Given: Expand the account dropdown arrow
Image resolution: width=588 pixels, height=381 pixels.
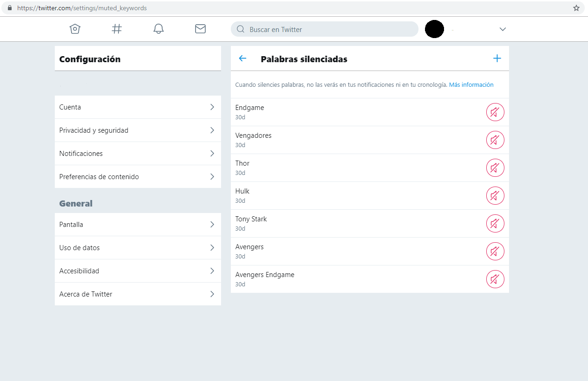Looking at the screenshot, I should pyautogui.click(x=503, y=29).
